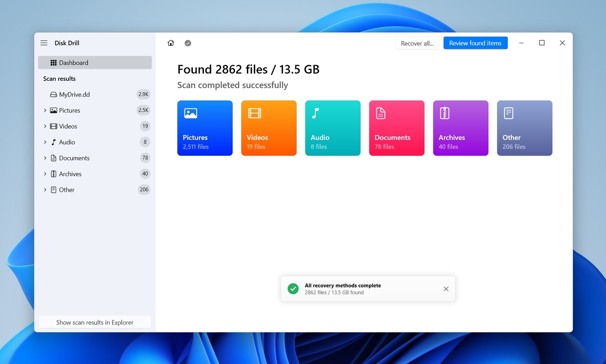Open the Videos category tile
The height and width of the screenshot is (364, 606).
point(269,128)
